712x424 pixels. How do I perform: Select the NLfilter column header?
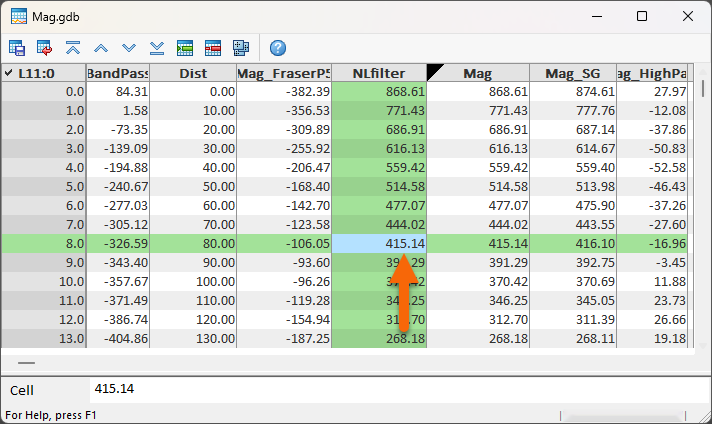[379, 73]
